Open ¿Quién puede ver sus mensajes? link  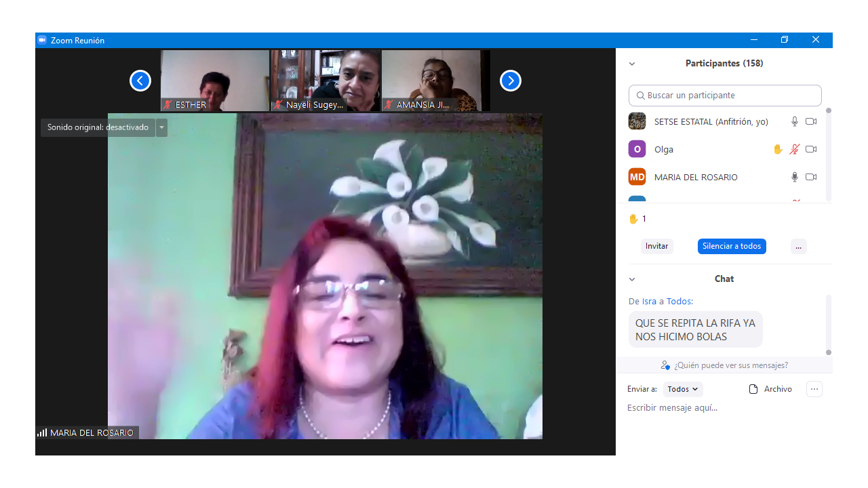[x=730, y=365]
